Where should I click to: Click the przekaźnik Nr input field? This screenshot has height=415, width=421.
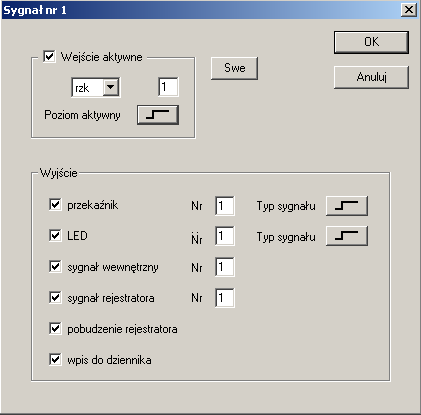pyautogui.click(x=225, y=206)
